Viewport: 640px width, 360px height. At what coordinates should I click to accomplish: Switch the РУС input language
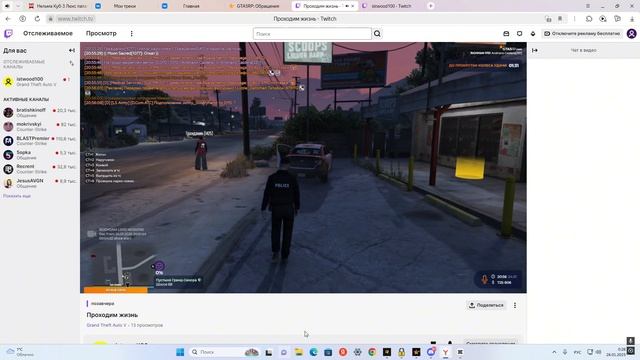(578, 352)
